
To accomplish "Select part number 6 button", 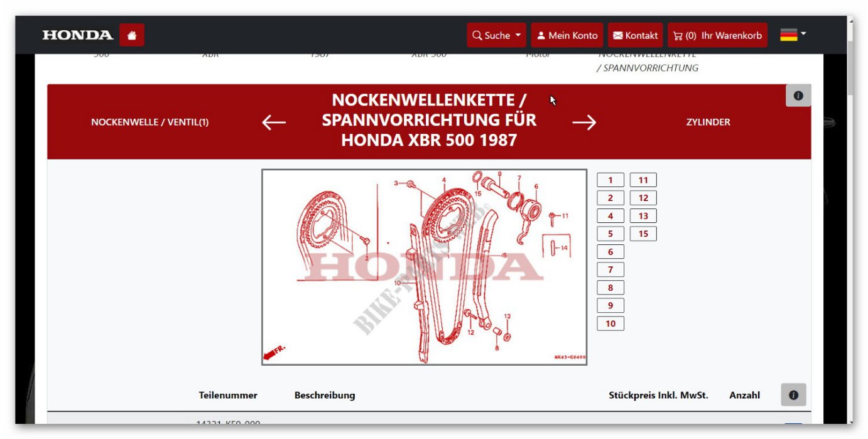I will point(610,252).
